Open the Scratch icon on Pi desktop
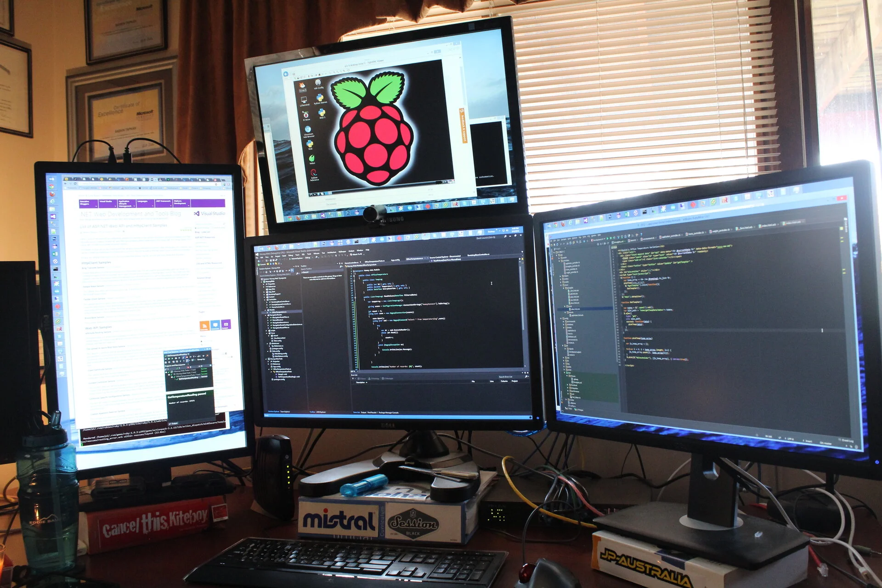Image resolution: width=882 pixels, height=588 pixels. click(x=302, y=86)
